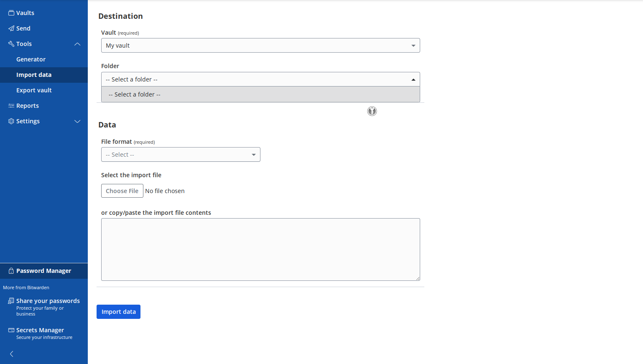
Task: Click the Secrets Manager icon
Action: (x=11, y=330)
